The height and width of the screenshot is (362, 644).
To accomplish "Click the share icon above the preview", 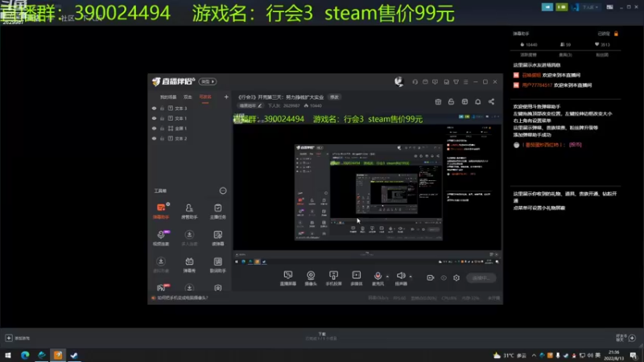I will pos(491,101).
